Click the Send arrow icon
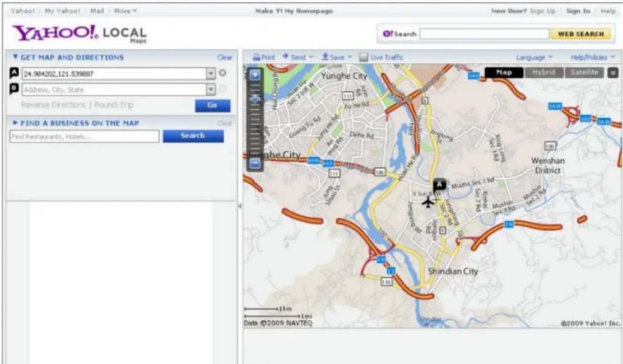Viewport: 623px width, 364px height. 285,57
